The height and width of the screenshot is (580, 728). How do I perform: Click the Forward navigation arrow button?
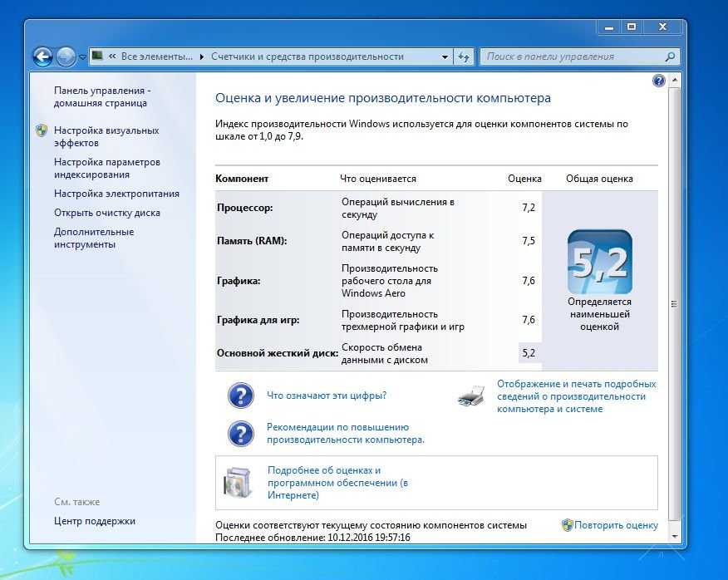(x=66, y=57)
